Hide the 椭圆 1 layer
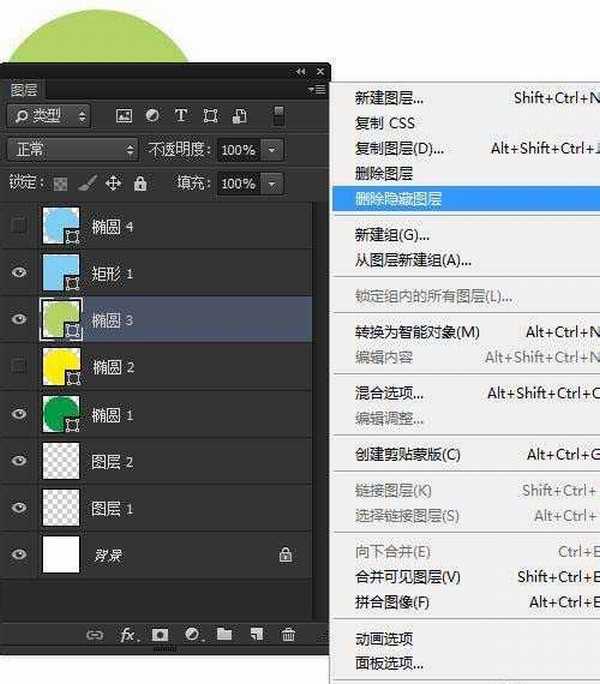 coord(19,414)
